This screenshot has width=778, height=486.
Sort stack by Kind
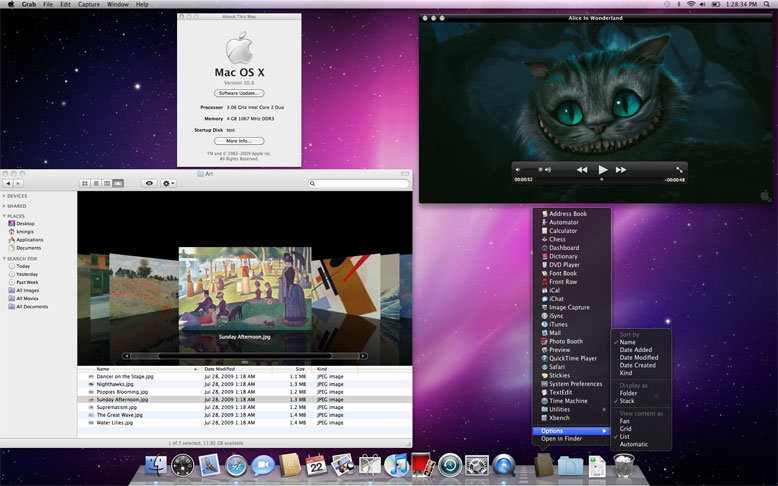626,373
